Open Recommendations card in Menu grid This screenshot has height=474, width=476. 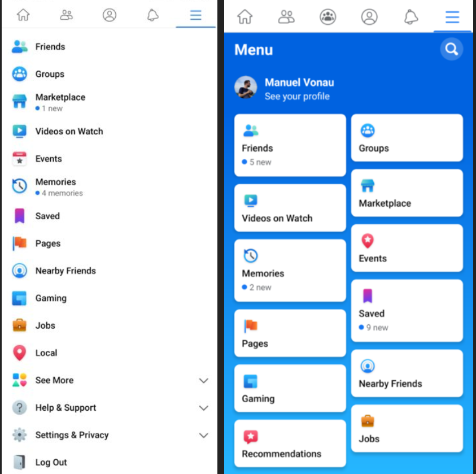(290, 443)
